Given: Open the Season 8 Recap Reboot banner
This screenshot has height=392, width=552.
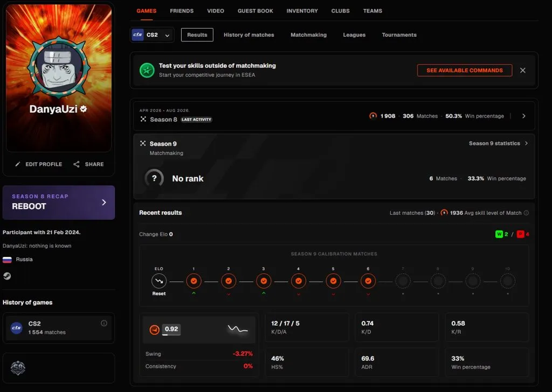Looking at the screenshot, I should coord(59,202).
